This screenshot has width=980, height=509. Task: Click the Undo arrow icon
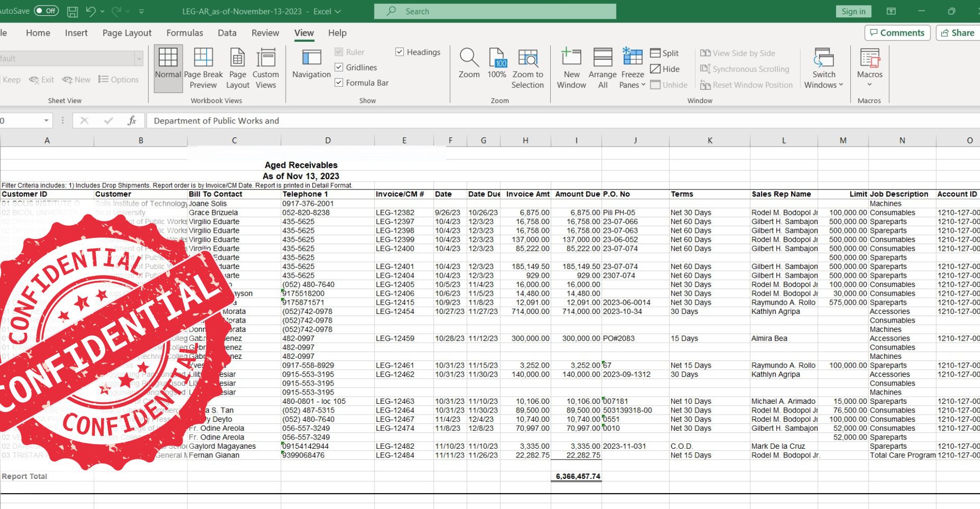click(x=90, y=11)
